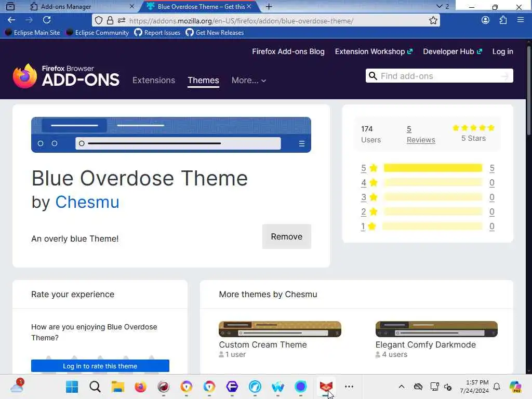The image size is (532, 399).
Task: Click into the Find add-ons search field
Action: [440, 76]
